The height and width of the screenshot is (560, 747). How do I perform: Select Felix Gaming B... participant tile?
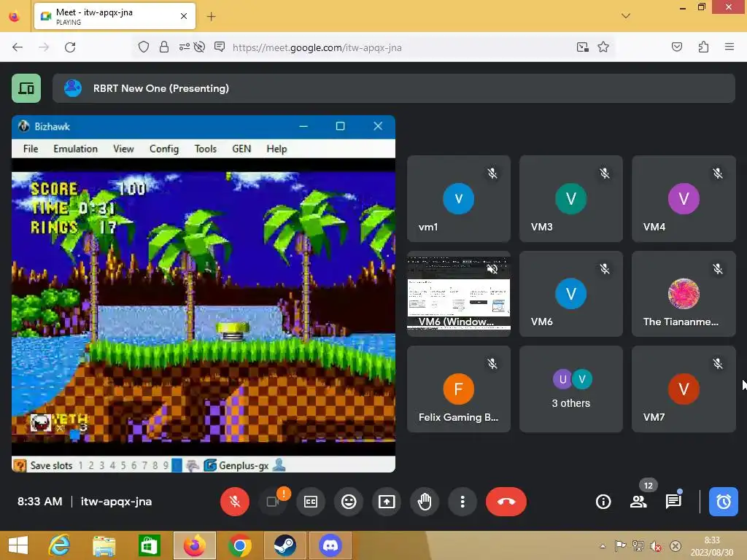(x=459, y=389)
